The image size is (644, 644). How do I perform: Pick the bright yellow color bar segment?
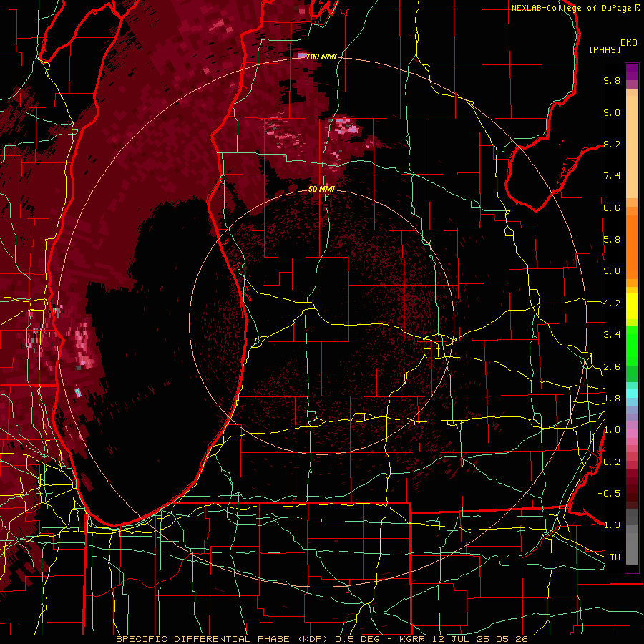tap(632, 306)
